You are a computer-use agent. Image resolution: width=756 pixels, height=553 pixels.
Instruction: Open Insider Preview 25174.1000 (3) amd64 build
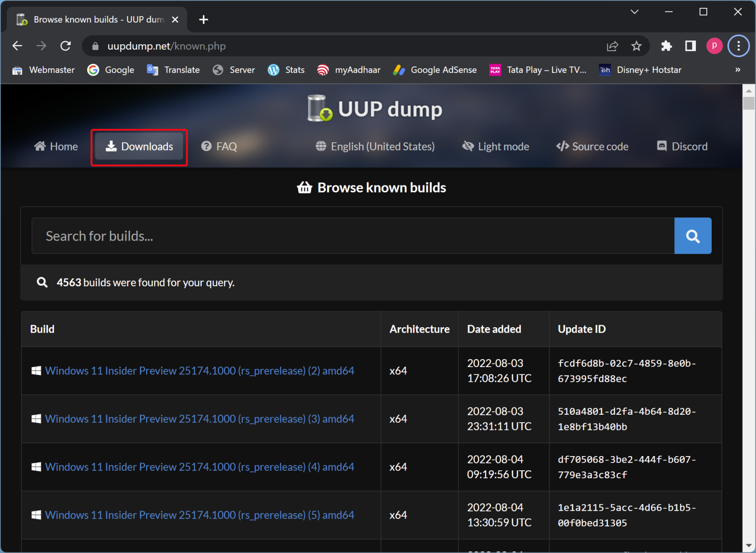point(199,419)
